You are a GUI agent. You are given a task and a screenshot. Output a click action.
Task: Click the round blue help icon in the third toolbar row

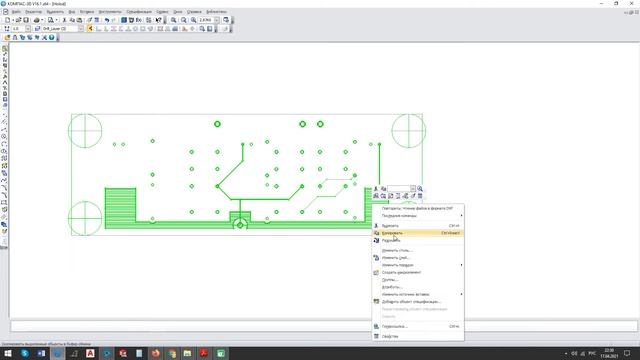(x=51, y=37)
